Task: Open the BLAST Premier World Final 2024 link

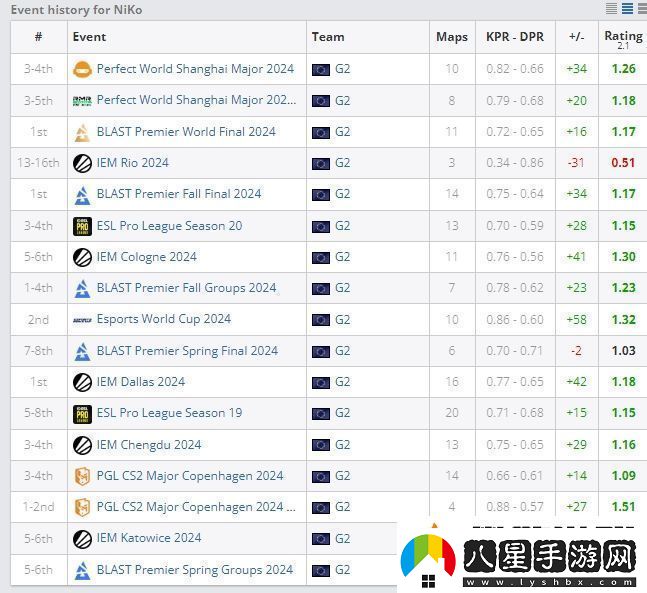Action: coord(186,132)
